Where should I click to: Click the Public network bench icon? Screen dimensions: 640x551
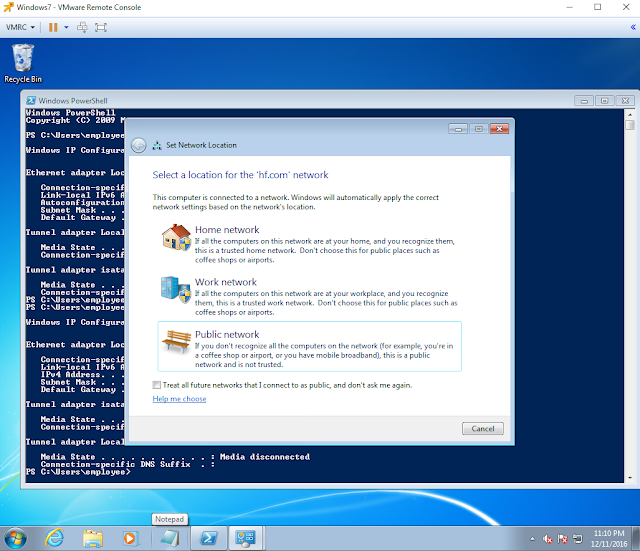coord(176,342)
